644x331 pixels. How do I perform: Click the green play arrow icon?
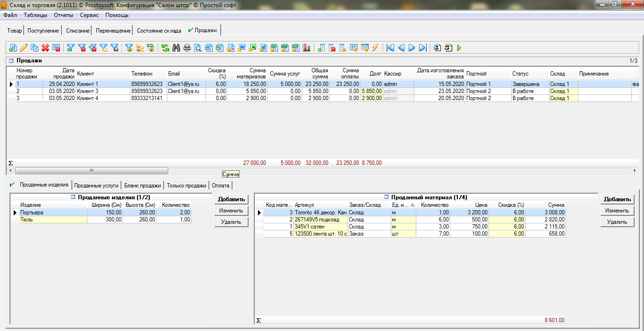459,48
